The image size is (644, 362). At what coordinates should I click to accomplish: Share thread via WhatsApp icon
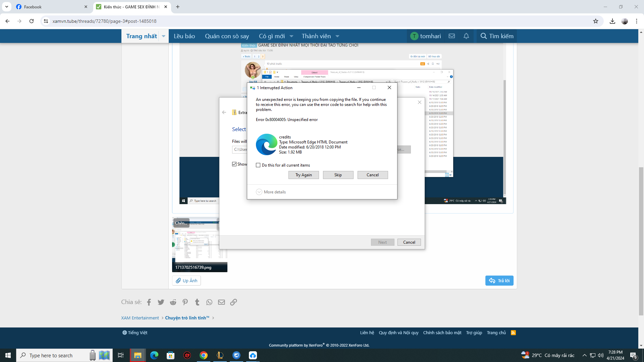click(x=209, y=302)
